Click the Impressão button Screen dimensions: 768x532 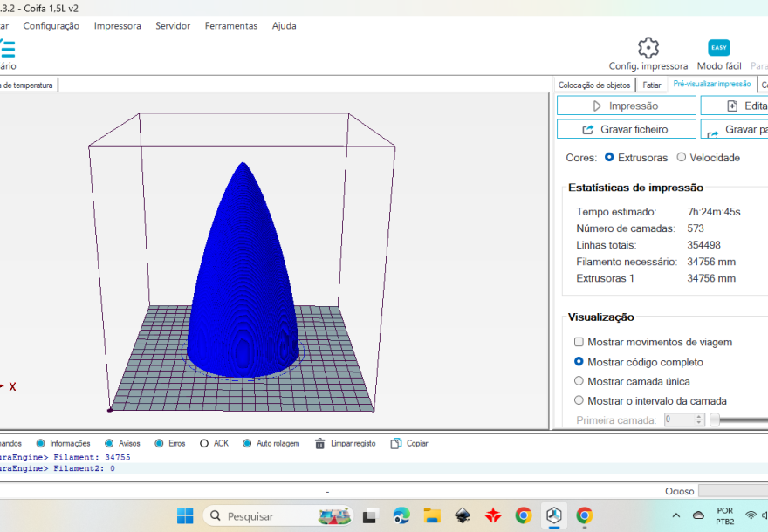pyautogui.click(x=627, y=106)
